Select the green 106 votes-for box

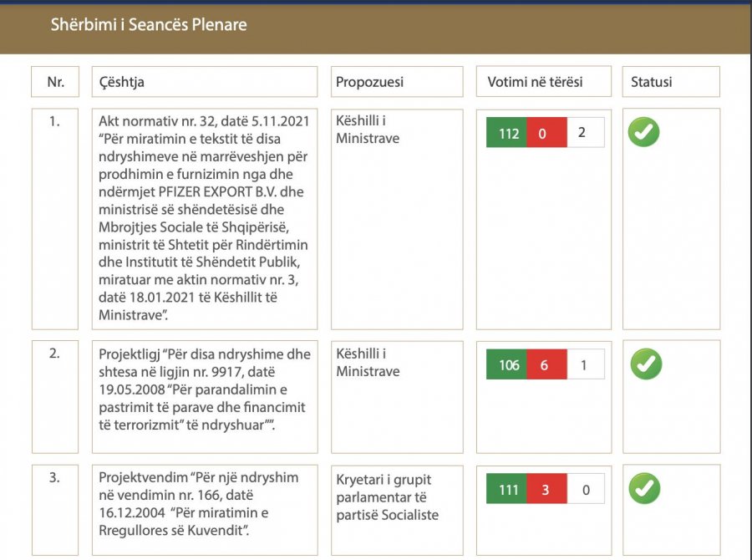(x=506, y=364)
